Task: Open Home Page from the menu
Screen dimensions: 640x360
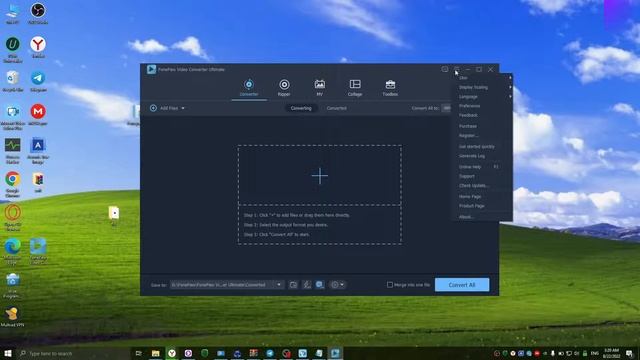Action: tap(482, 197)
